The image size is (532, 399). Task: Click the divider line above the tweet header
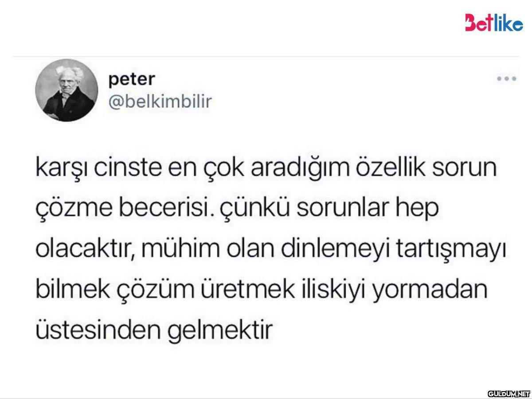[266, 56]
